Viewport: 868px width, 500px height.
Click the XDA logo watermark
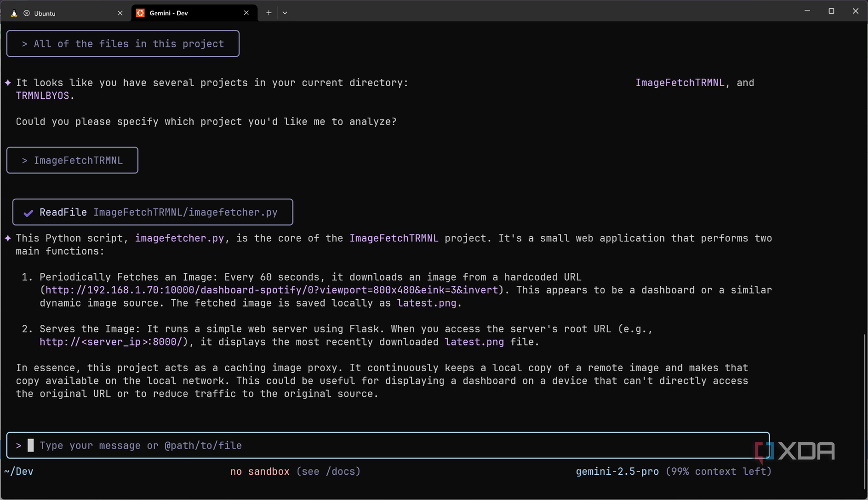point(794,451)
